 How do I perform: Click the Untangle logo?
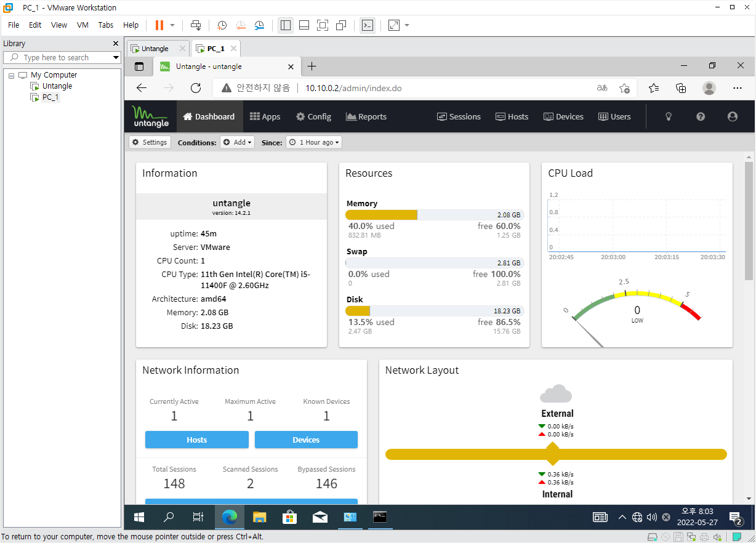150,116
